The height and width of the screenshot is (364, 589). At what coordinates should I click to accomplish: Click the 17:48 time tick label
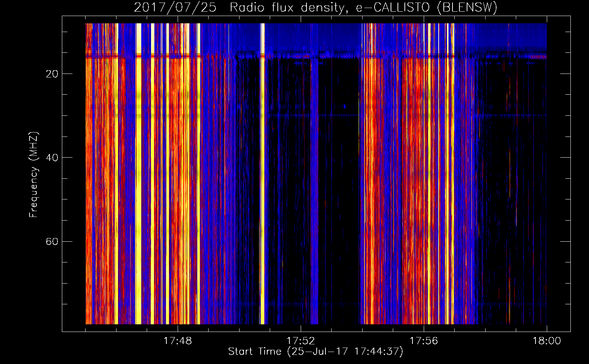[x=178, y=341]
